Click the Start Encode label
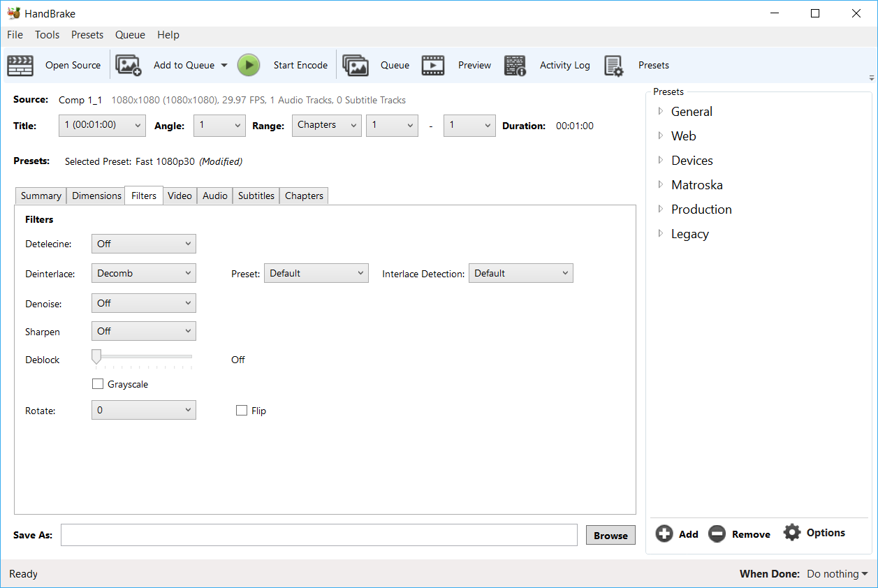The width and height of the screenshot is (878, 588). coord(300,65)
